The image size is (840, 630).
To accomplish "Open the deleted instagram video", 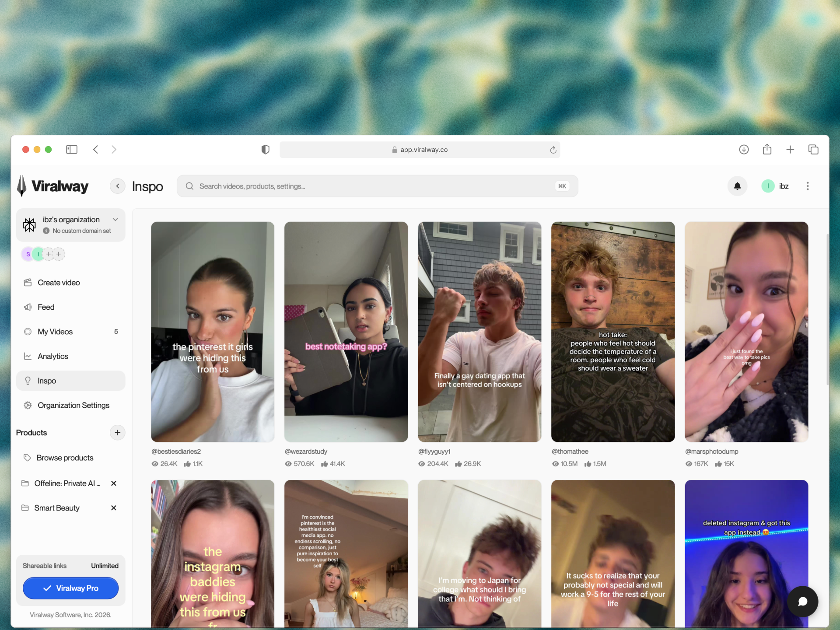I will pos(746,553).
